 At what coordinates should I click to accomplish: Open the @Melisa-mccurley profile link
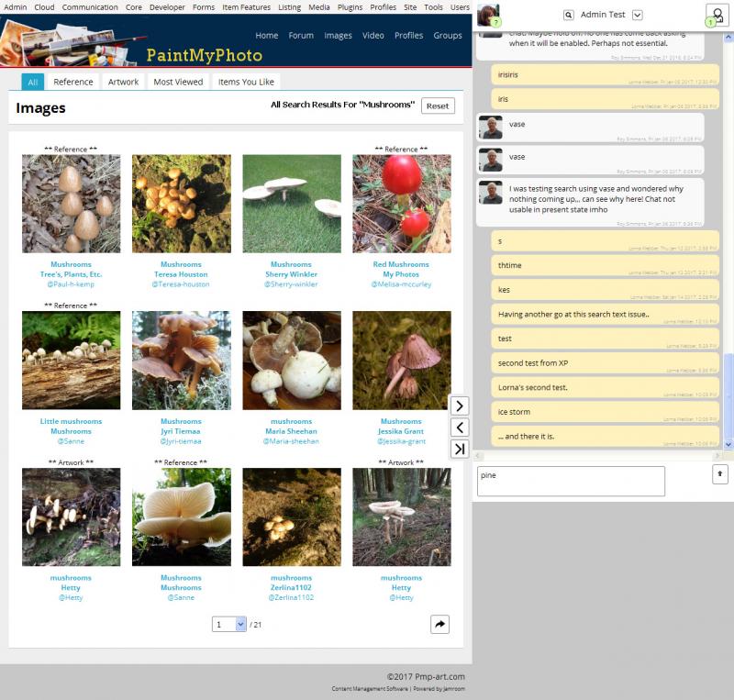401,284
